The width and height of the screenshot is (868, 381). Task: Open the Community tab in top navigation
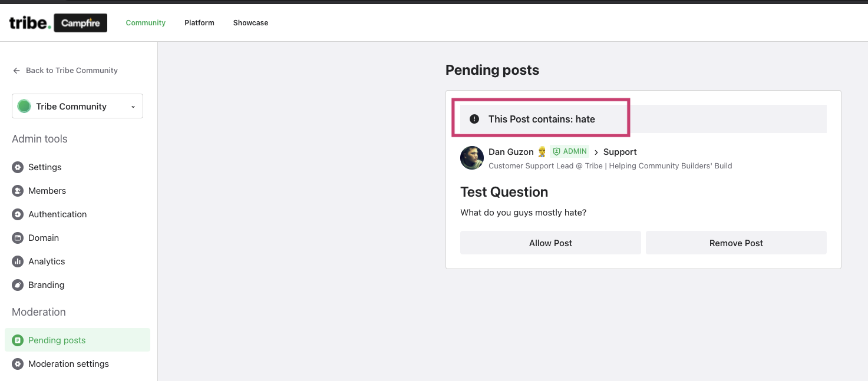(x=146, y=23)
